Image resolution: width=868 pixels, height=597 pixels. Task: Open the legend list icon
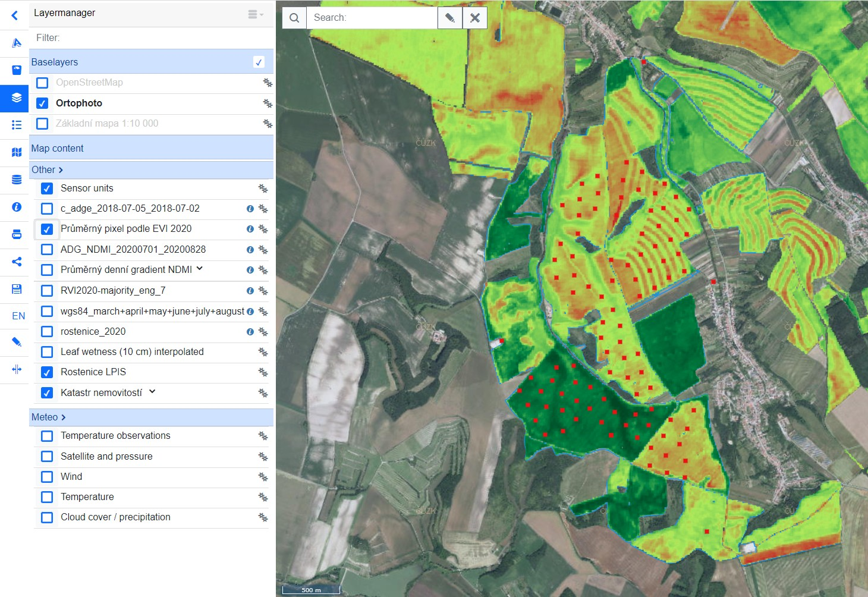point(17,125)
